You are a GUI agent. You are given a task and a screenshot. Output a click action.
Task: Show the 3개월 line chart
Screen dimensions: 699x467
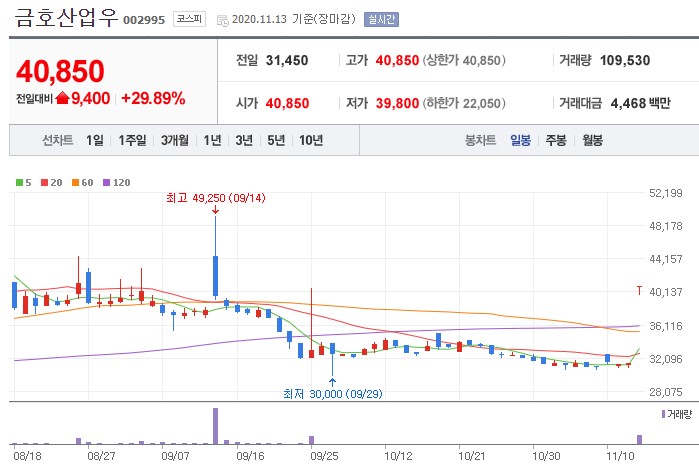pos(175,140)
